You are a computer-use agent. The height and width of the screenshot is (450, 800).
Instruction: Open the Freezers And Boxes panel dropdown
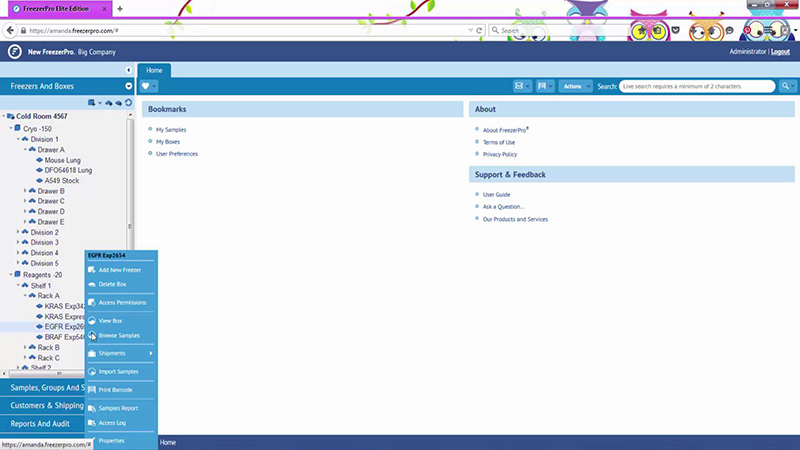pos(129,86)
